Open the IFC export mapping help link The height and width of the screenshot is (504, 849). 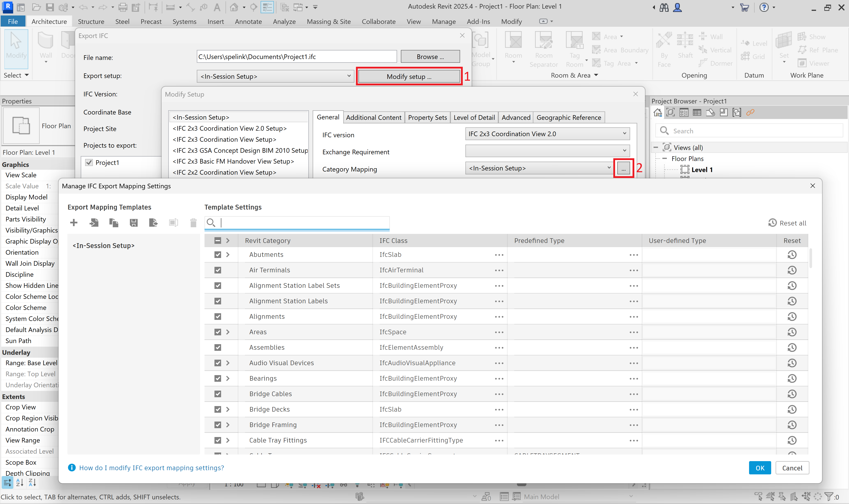(x=151, y=468)
